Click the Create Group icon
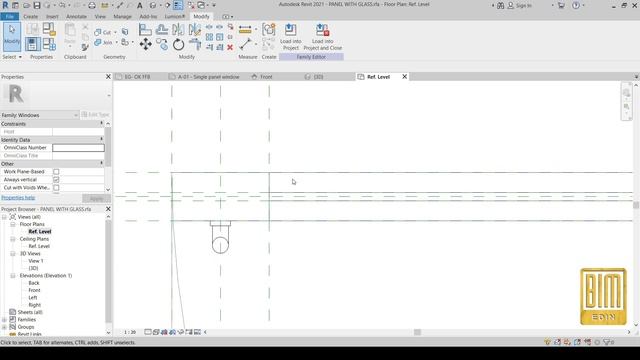The width and height of the screenshot is (640, 360). (269, 29)
